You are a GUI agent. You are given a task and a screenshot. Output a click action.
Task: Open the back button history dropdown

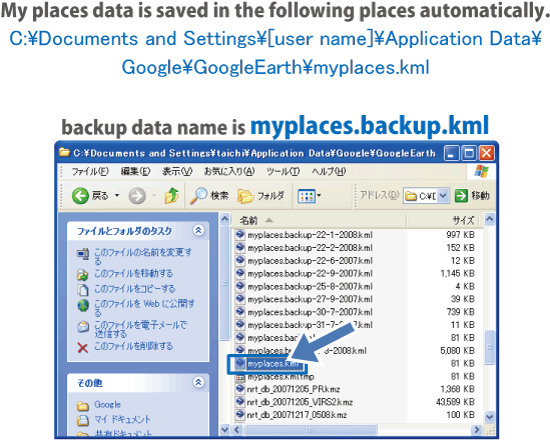117,195
